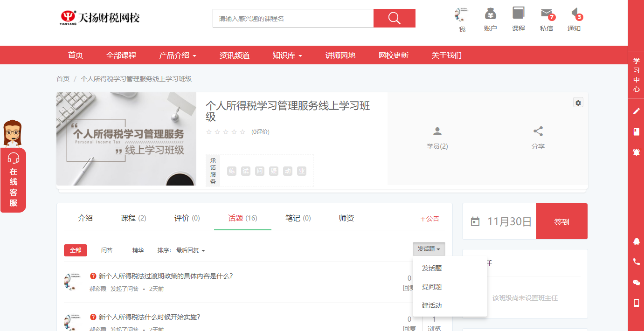Switch to the 课程 tab
Viewport: 644px width, 331px height.
pyautogui.click(x=133, y=218)
